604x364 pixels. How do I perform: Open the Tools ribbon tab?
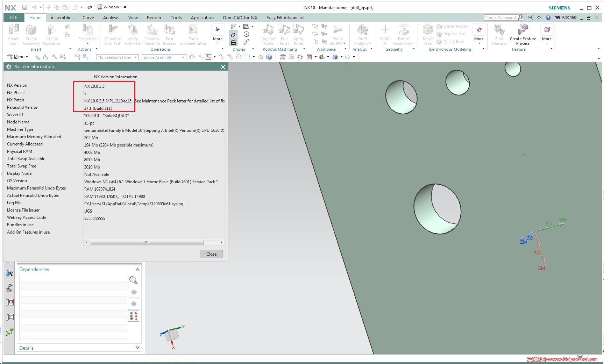pyautogui.click(x=176, y=17)
